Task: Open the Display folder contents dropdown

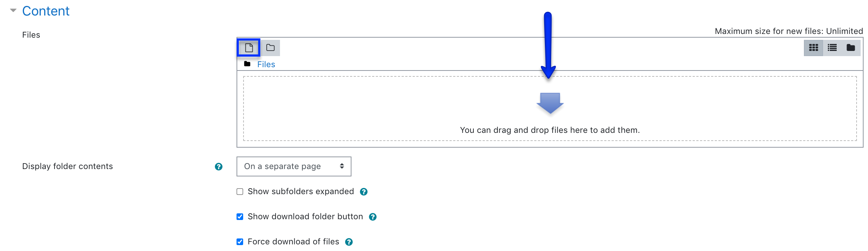Action: click(294, 166)
